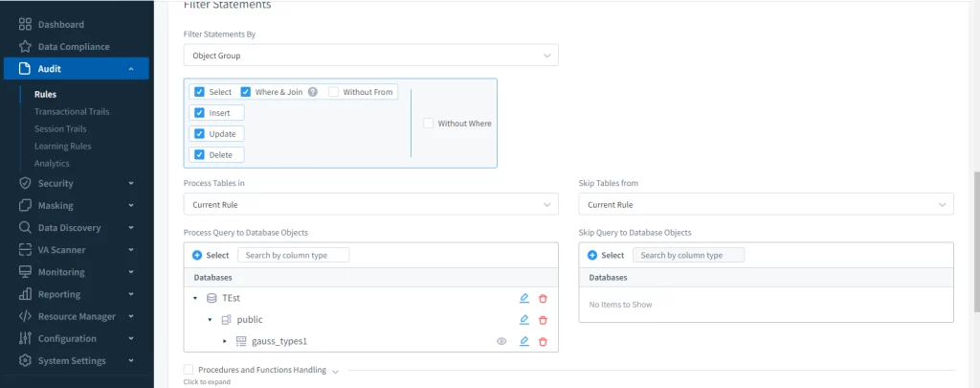The width and height of the screenshot is (980, 388).
Task: Toggle the eye icon on gauss_types1
Action: tap(501, 341)
